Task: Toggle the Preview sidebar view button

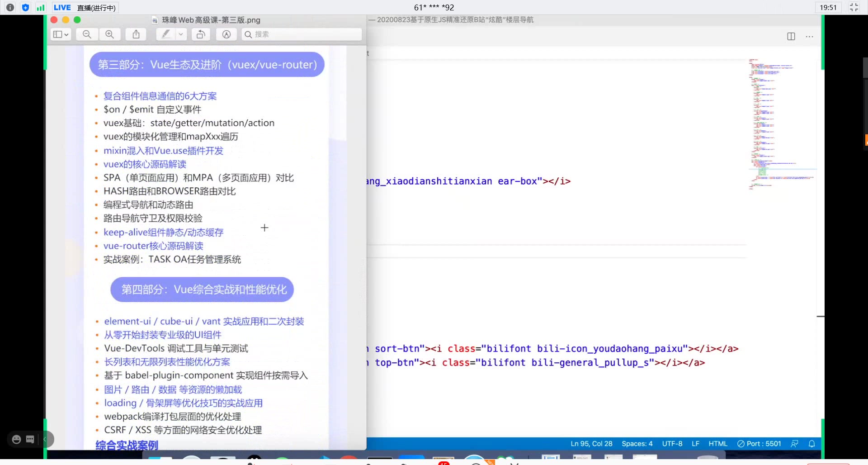Action: click(x=61, y=34)
